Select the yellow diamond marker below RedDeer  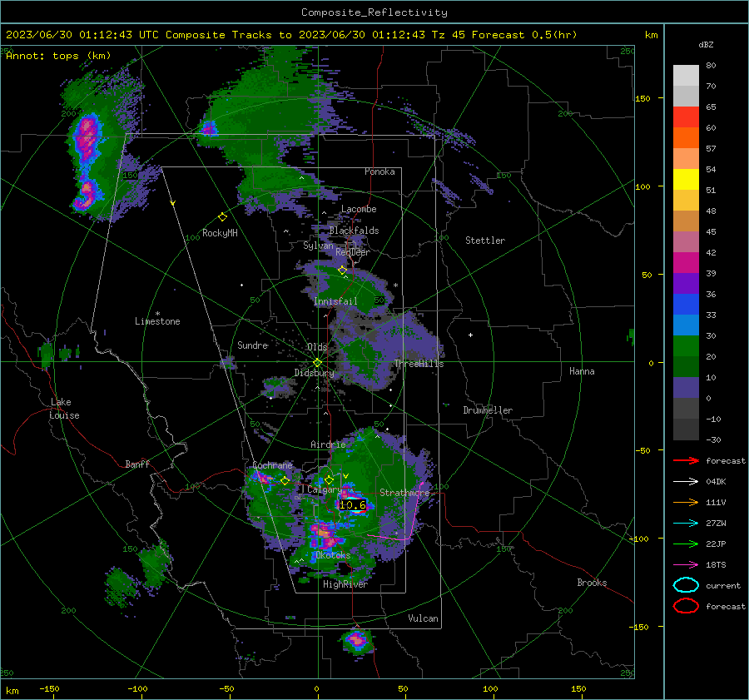tap(342, 271)
